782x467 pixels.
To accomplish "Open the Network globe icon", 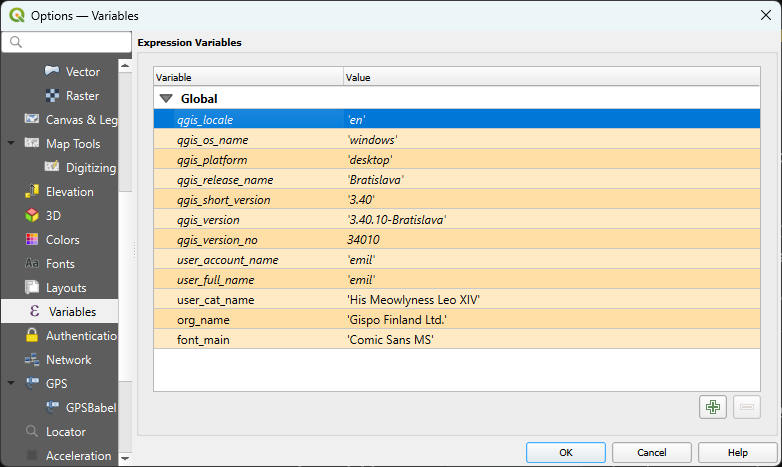I will 32,360.
